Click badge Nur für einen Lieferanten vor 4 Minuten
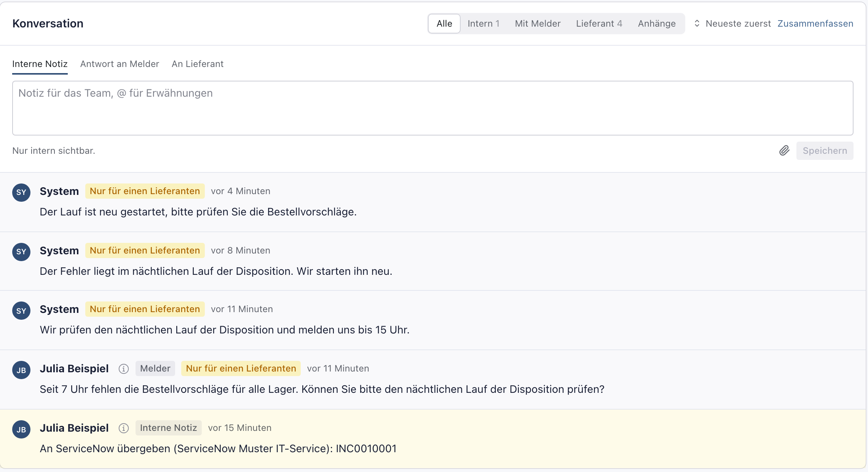Screen dimensions: 868x472 point(145,191)
